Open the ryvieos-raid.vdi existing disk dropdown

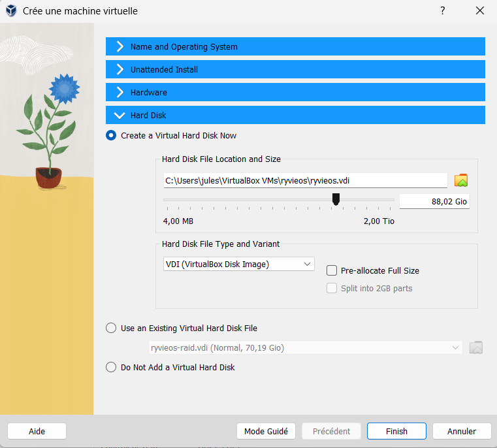pyautogui.click(x=305, y=347)
